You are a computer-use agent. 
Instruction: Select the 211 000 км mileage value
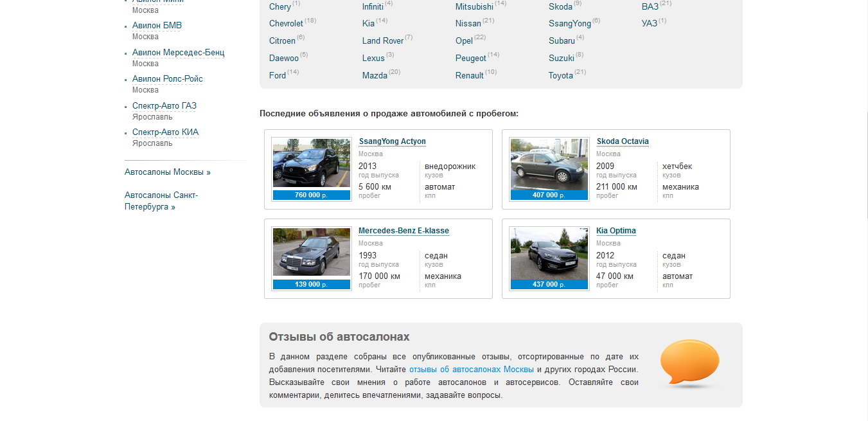coord(617,187)
